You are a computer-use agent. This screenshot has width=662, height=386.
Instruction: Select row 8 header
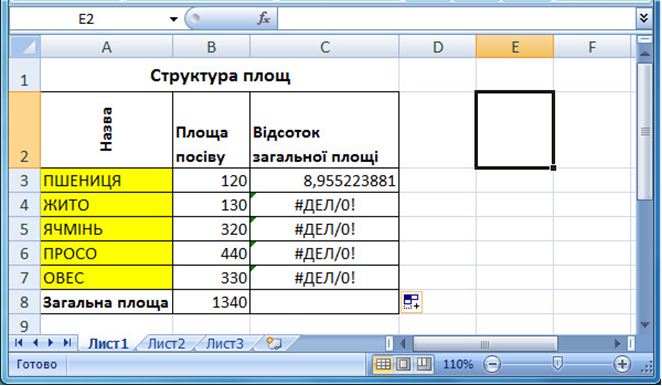pos(25,302)
